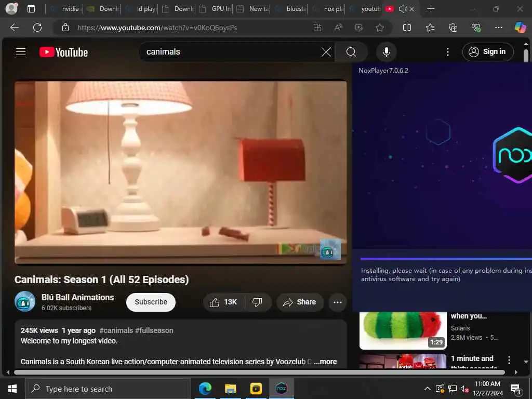Open the Edge profile avatar
Screen dimensions: 532x399
(11, 8)
